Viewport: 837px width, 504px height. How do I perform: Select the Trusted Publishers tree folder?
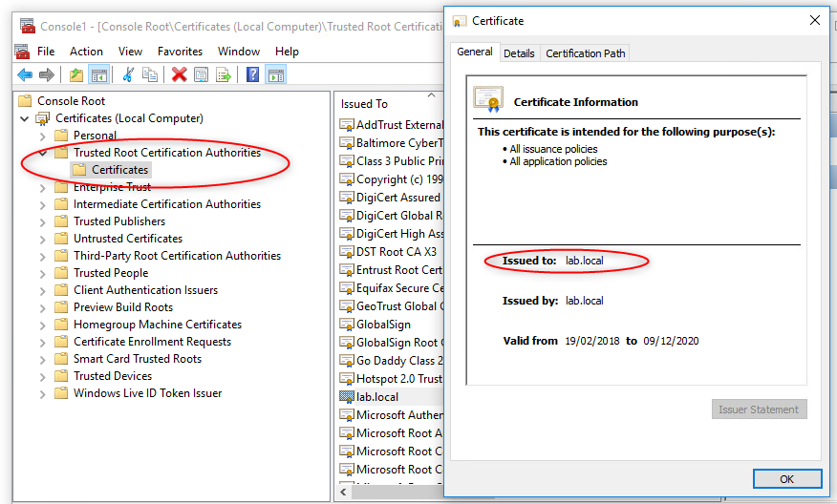coord(121,221)
